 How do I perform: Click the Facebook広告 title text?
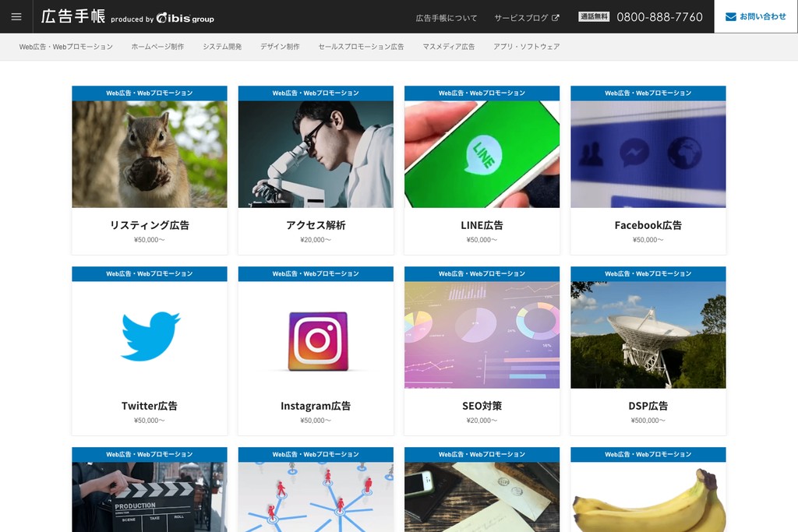(648, 225)
